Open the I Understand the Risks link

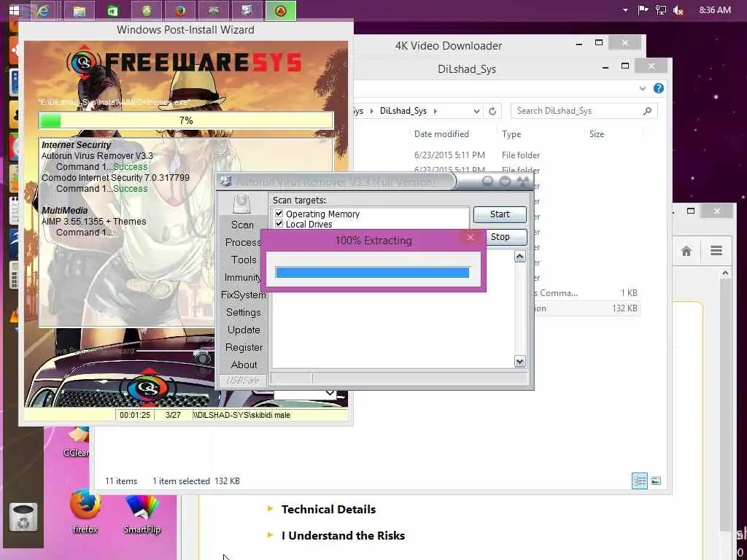[x=343, y=535]
